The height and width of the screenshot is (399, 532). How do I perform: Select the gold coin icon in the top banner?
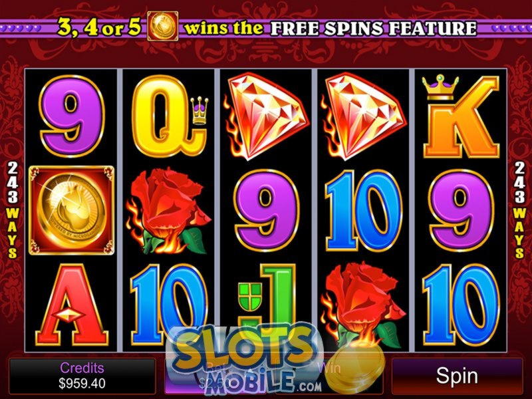pyautogui.click(x=162, y=26)
